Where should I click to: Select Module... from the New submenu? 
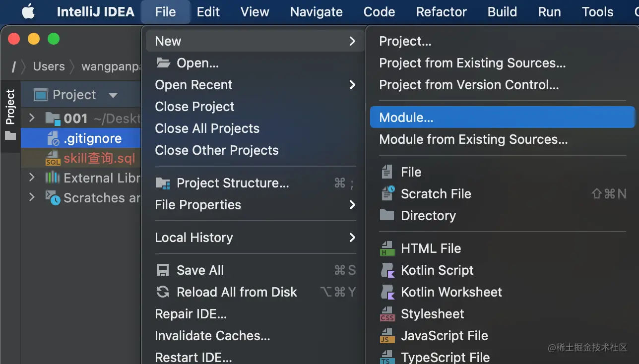click(406, 118)
